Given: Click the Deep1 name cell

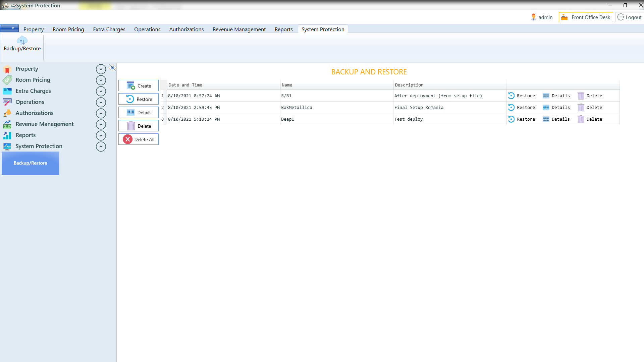Looking at the screenshot, I should [337, 119].
